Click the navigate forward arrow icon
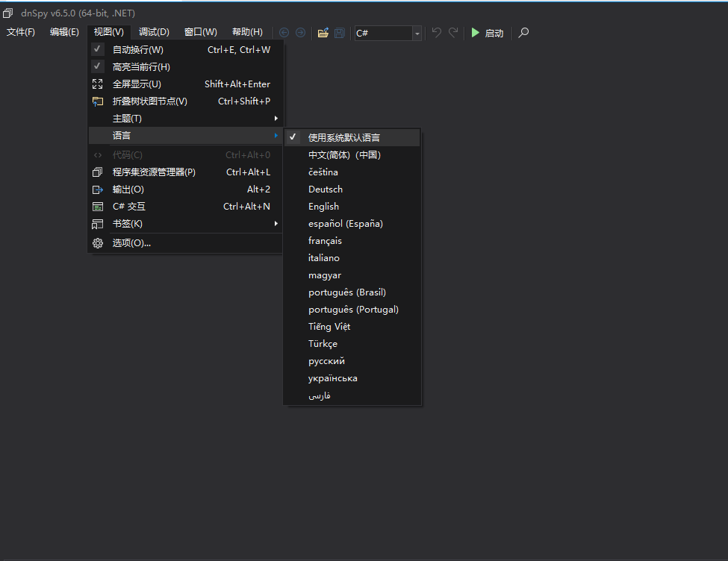 [x=300, y=33]
